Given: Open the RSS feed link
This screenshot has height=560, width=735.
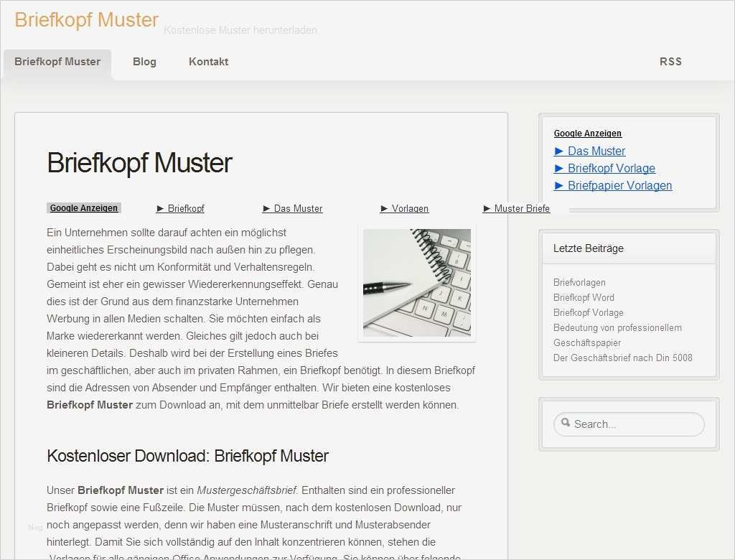Looking at the screenshot, I should point(671,62).
